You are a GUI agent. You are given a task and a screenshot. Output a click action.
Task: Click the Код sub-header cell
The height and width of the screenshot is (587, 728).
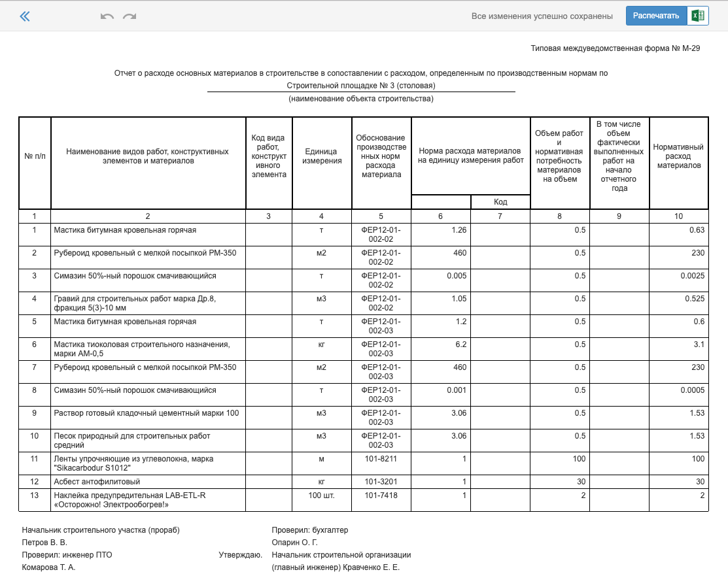[x=500, y=202]
